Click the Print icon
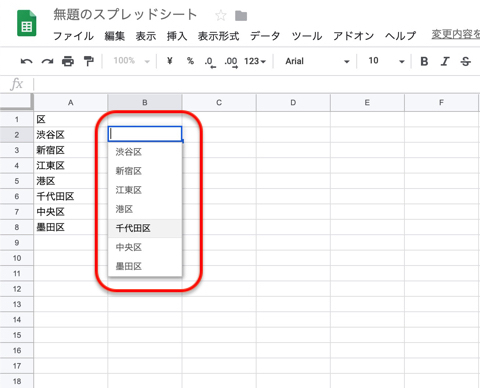This screenshot has width=480, height=388. [x=68, y=61]
